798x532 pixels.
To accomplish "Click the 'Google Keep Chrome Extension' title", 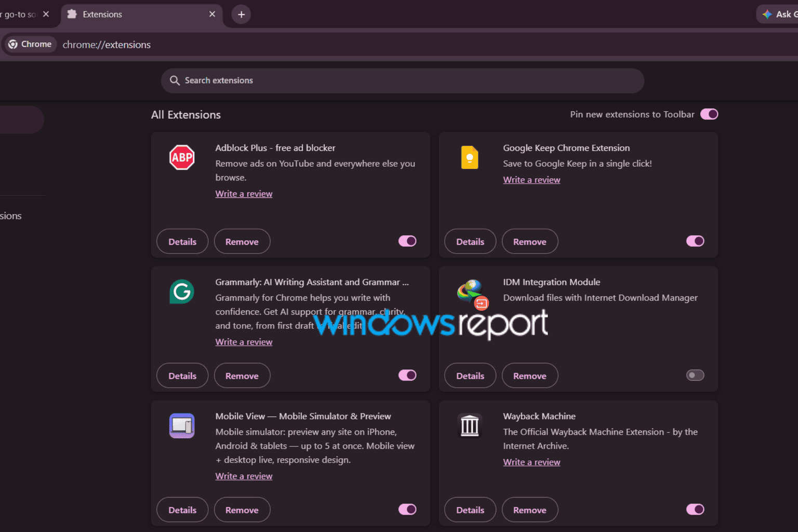I will pyautogui.click(x=566, y=148).
